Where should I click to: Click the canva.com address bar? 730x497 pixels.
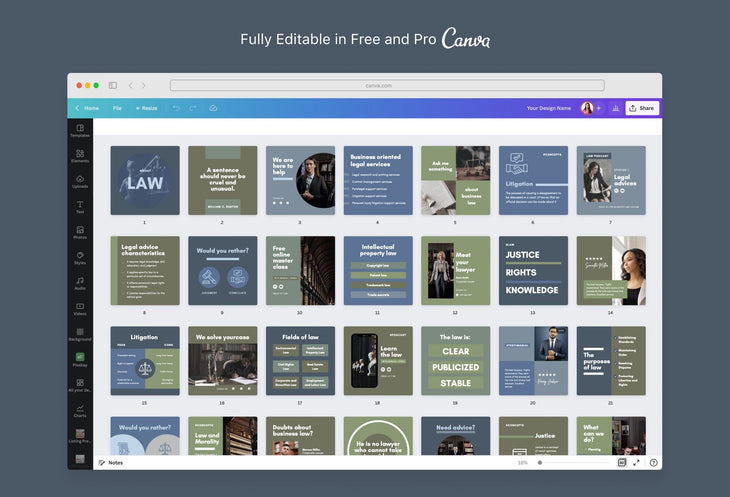click(x=386, y=85)
